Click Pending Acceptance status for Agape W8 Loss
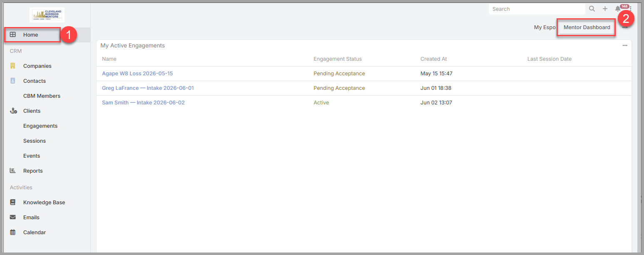The height and width of the screenshot is (255, 644). [339, 74]
